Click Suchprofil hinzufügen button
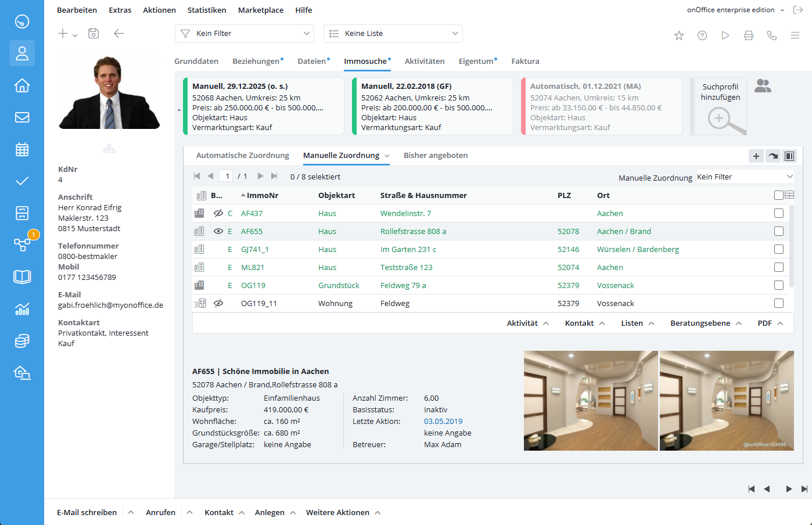This screenshot has height=525, width=812. coord(720,107)
